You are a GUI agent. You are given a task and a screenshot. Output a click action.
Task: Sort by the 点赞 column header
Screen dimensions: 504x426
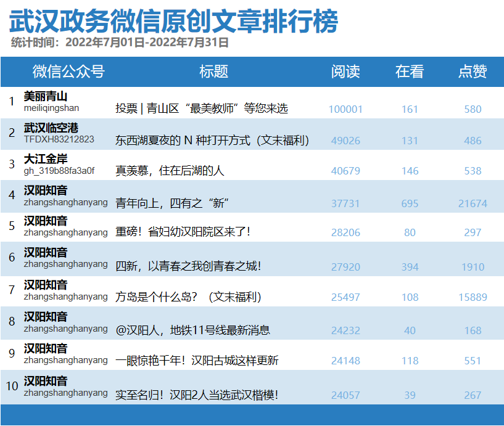click(473, 72)
